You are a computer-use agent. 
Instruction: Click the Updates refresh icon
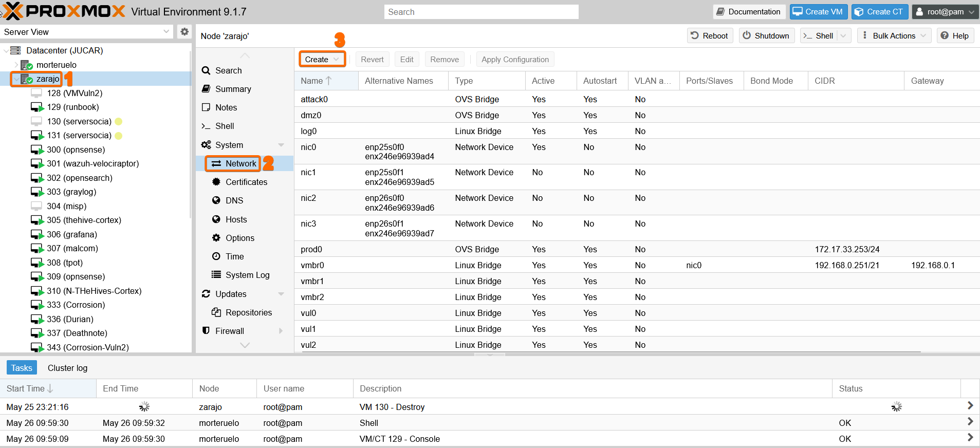tap(206, 294)
